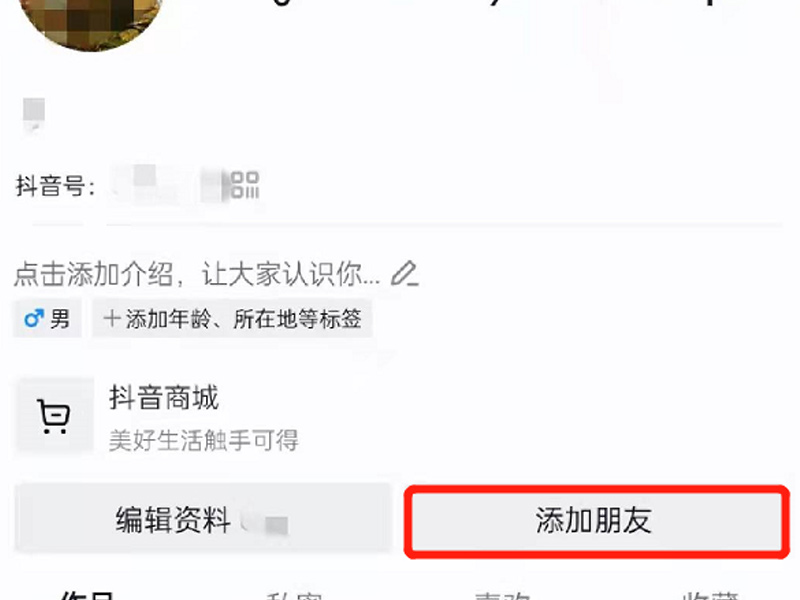The height and width of the screenshot is (600, 800).
Task: Tap 美好生活触手可得 subtitle
Action: tap(204, 440)
